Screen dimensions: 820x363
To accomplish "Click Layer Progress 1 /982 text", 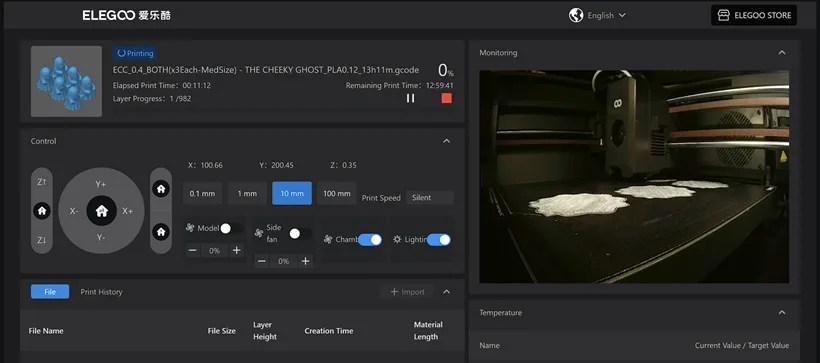I will click(x=152, y=98).
